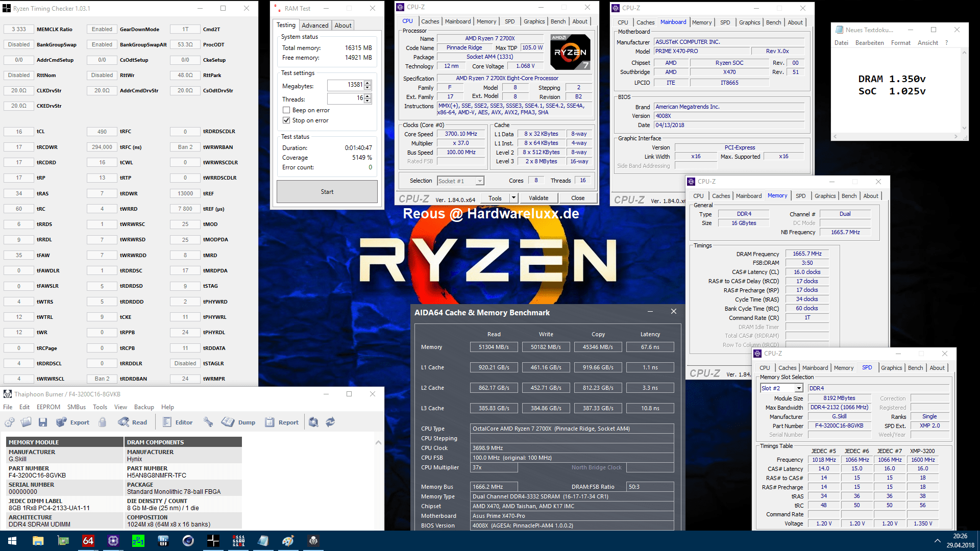Click the Thaiphoon Burner taskbar icon
Image resolution: width=980 pixels, height=551 pixels.
click(313, 541)
